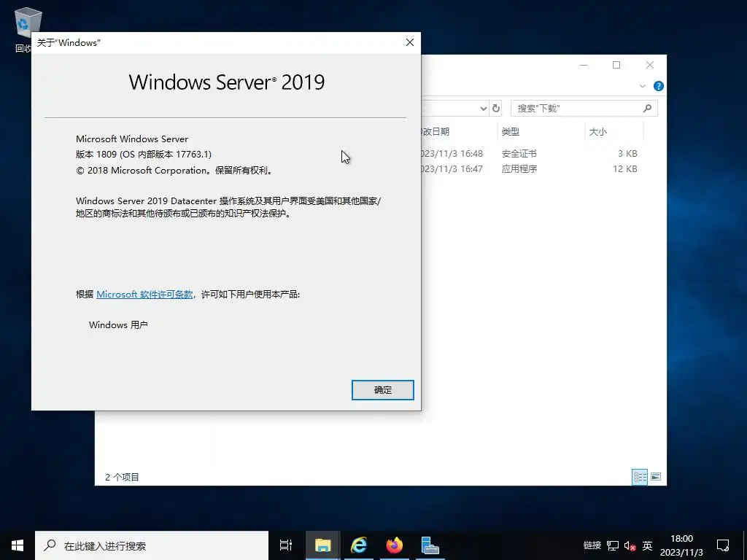Launch Firefox from the taskbar

coord(395,545)
